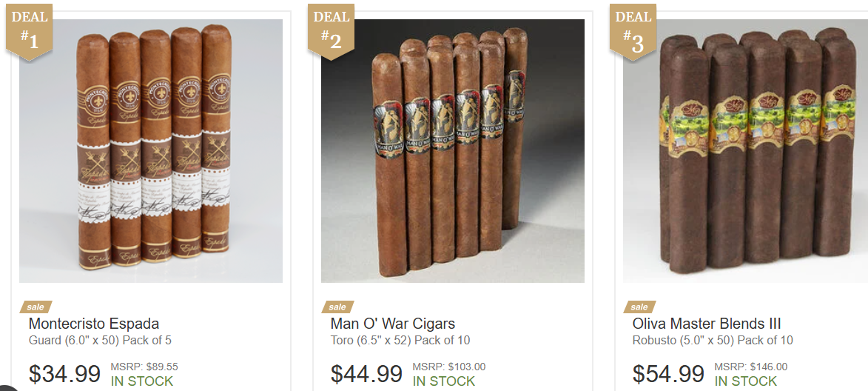Open the Montecristo Espada product image
The height and width of the screenshot is (391, 868).
tap(150, 151)
